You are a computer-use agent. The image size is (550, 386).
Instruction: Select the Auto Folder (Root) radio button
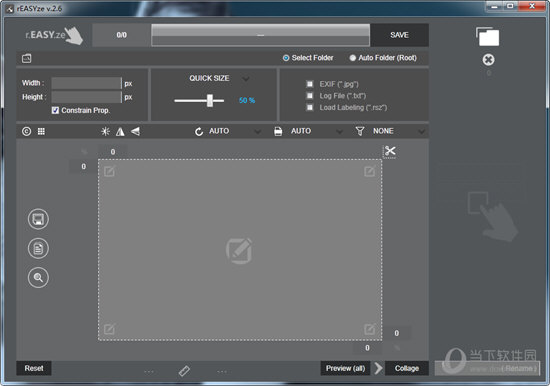[353, 58]
